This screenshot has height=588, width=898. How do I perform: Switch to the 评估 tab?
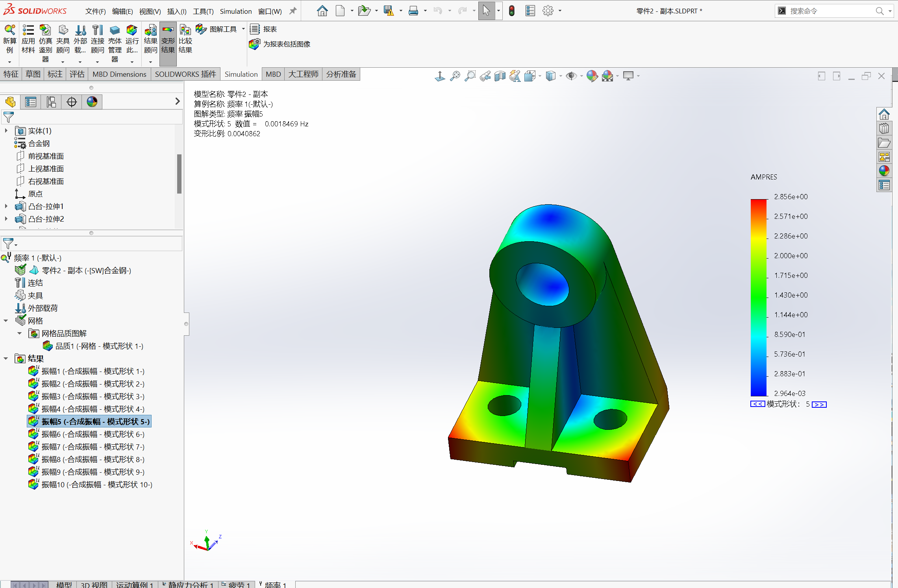(77, 74)
